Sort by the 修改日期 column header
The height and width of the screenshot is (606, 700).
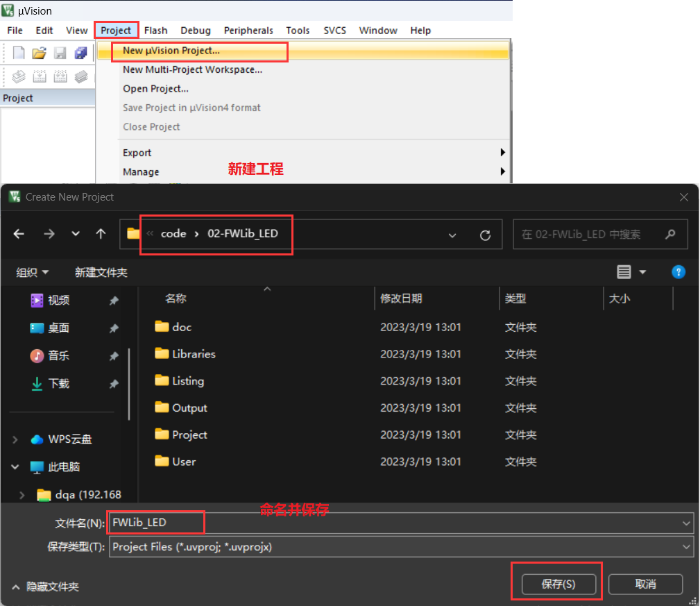click(402, 298)
